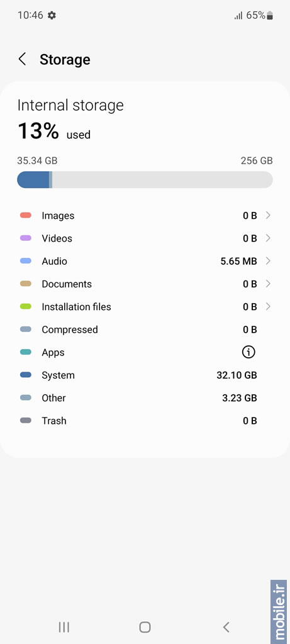The image size is (290, 644).
Task: Expand Videos storage details chevron
Action: (x=268, y=238)
